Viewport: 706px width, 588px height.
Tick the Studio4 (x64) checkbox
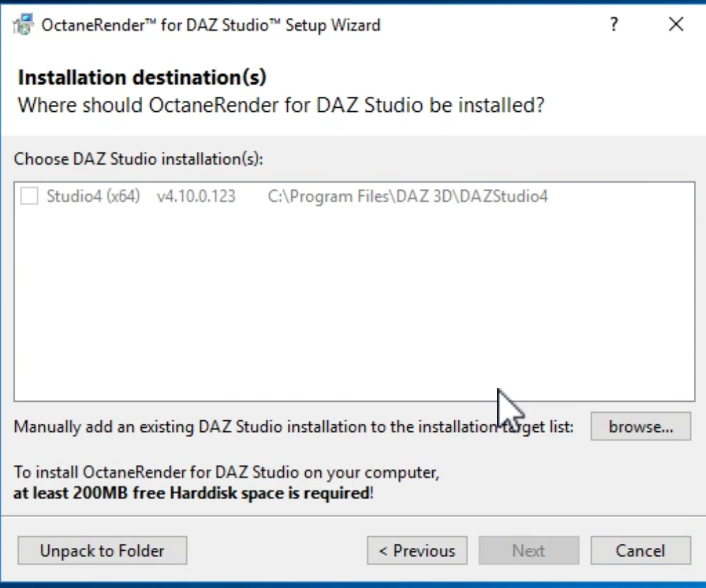click(x=29, y=196)
